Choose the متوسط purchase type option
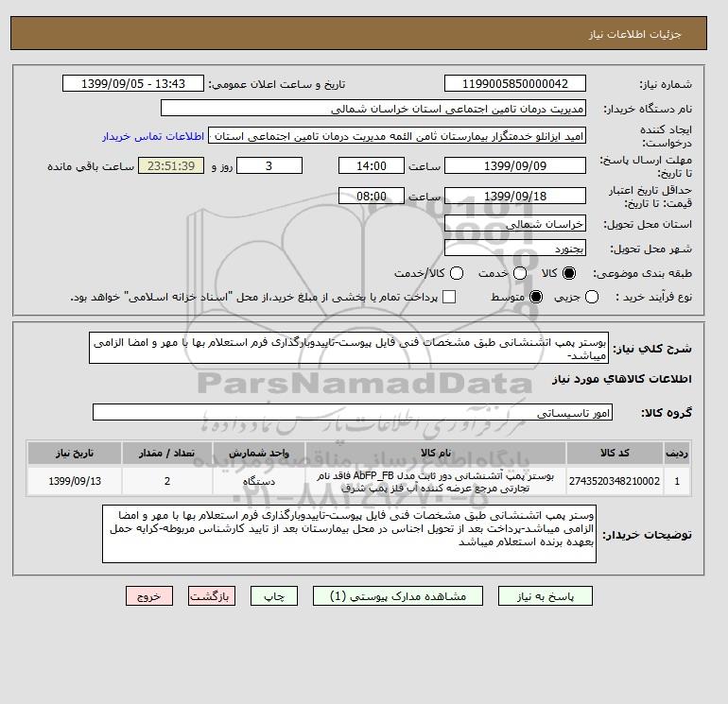 point(536,297)
